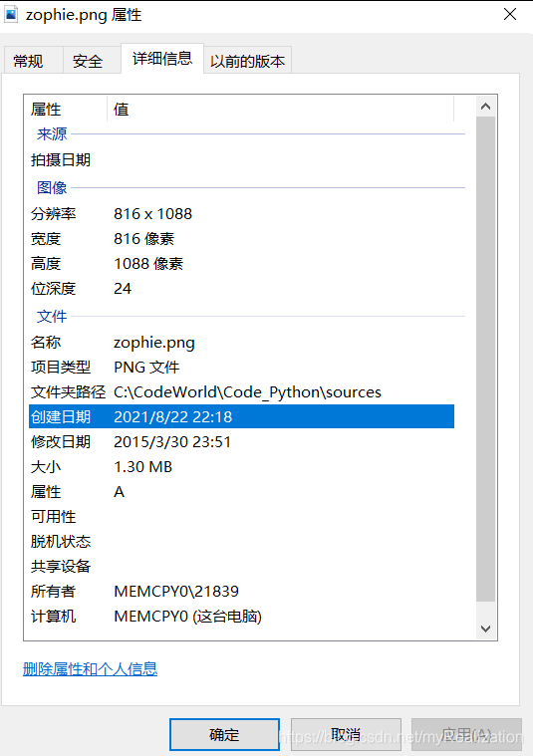Image resolution: width=533 pixels, height=756 pixels.
Task: Close the zophie.png properties dialog
Action: 510,14
